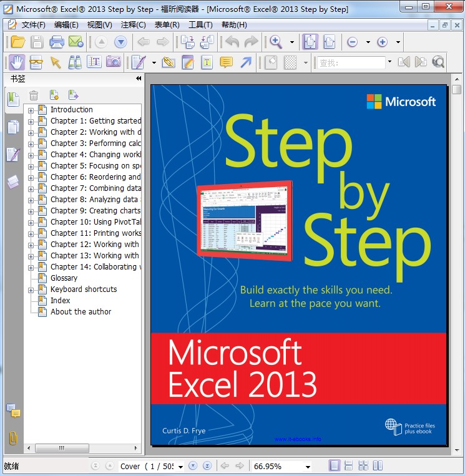Collapse the bookmarks panel with double arrow

139,79
